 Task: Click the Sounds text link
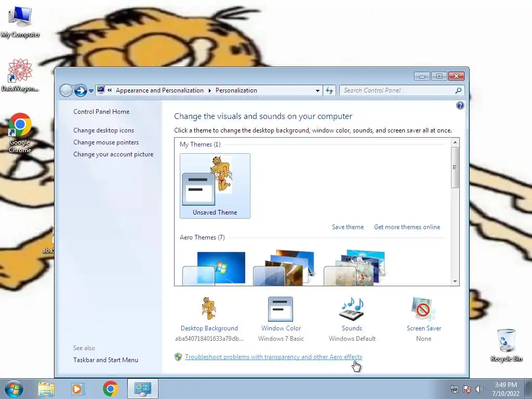tap(352, 328)
